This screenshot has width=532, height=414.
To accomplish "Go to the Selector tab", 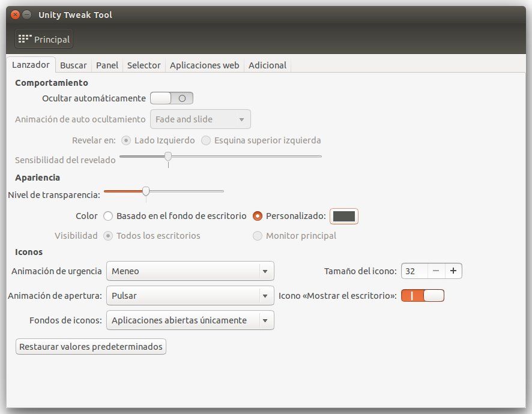I will 144,65.
